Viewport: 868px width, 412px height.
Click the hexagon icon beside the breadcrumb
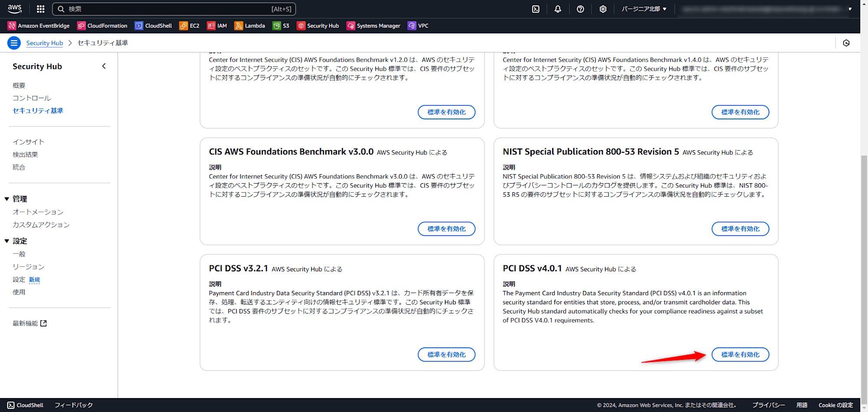click(846, 43)
